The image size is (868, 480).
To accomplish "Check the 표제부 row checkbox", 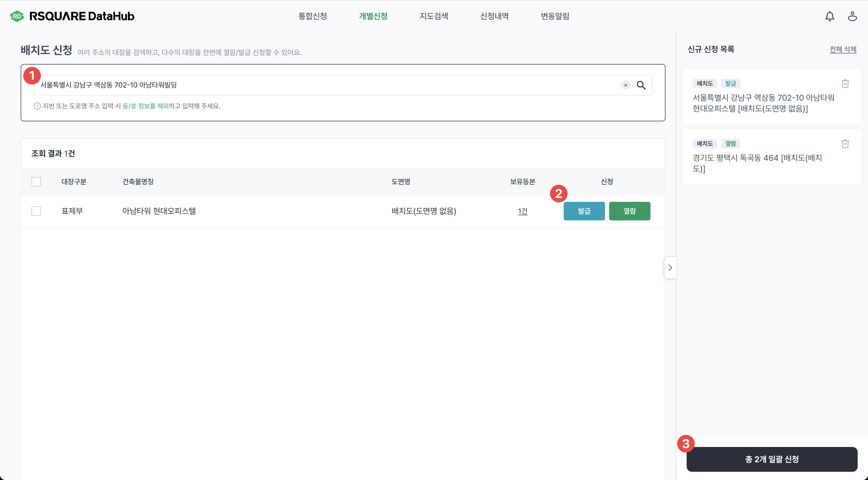I will coord(36,211).
